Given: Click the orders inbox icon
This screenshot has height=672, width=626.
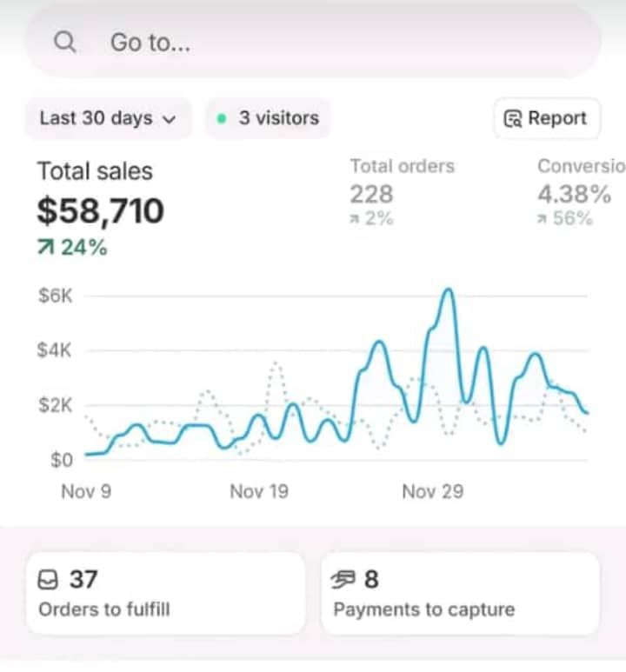Looking at the screenshot, I should pyautogui.click(x=48, y=579).
